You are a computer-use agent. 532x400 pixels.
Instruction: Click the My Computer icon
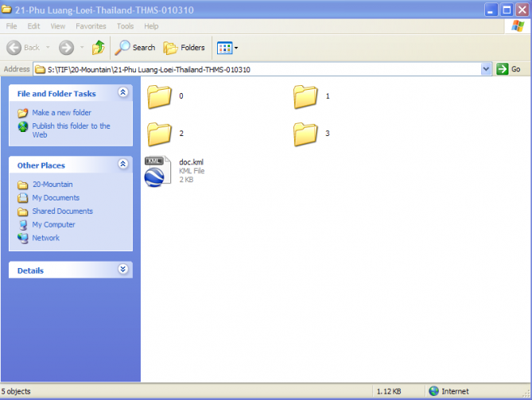[23, 225]
